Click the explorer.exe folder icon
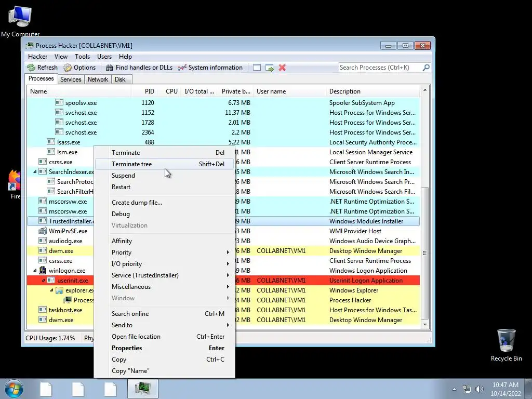This screenshot has height=399, width=532. click(x=59, y=290)
